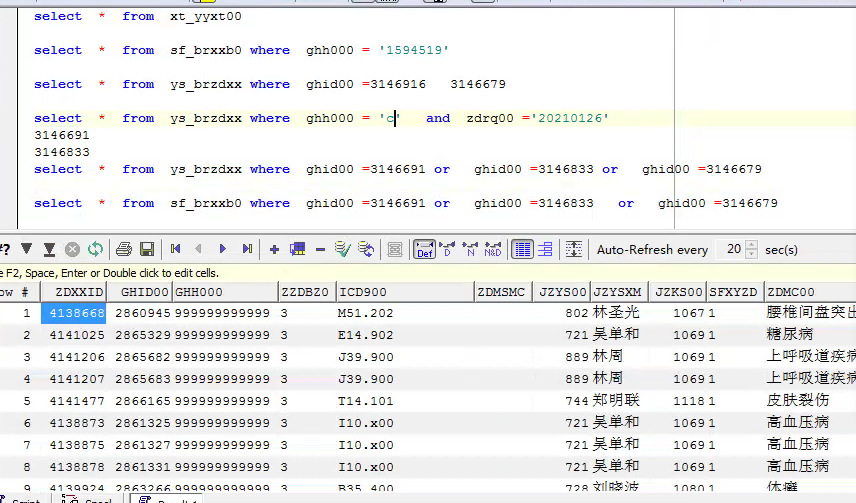Click the Auto-Refresh seconds input field

pyautogui.click(x=731, y=249)
